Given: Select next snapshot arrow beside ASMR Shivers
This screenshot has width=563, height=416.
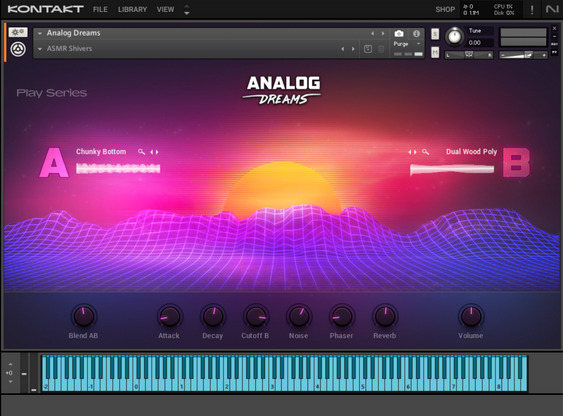Looking at the screenshot, I should (x=353, y=49).
